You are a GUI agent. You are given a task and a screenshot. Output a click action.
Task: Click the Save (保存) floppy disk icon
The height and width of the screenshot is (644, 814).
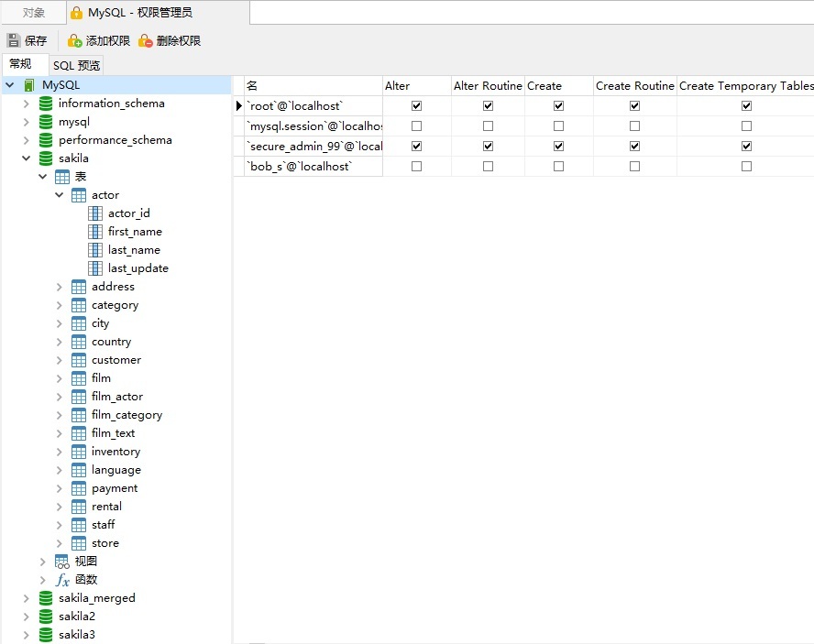point(14,40)
